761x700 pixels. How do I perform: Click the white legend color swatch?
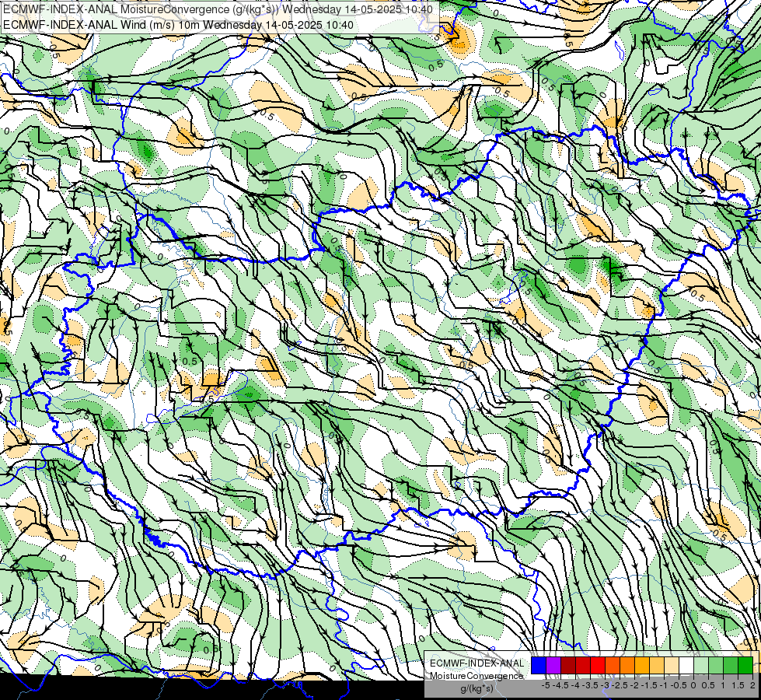(686, 665)
